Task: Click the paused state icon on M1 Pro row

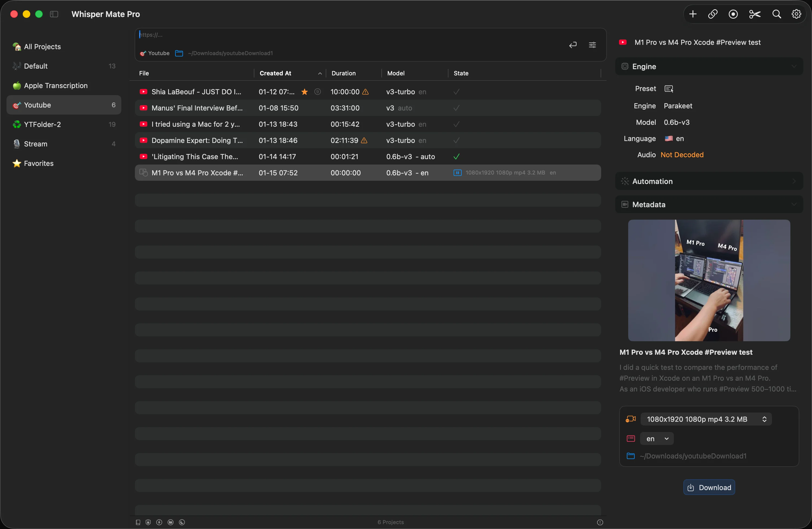Action: pos(457,173)
